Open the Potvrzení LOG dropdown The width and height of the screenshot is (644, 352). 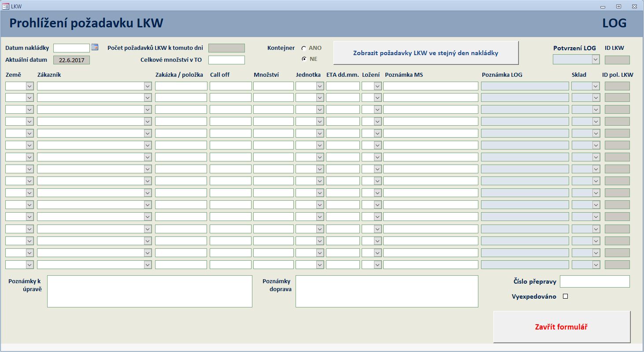596,60
